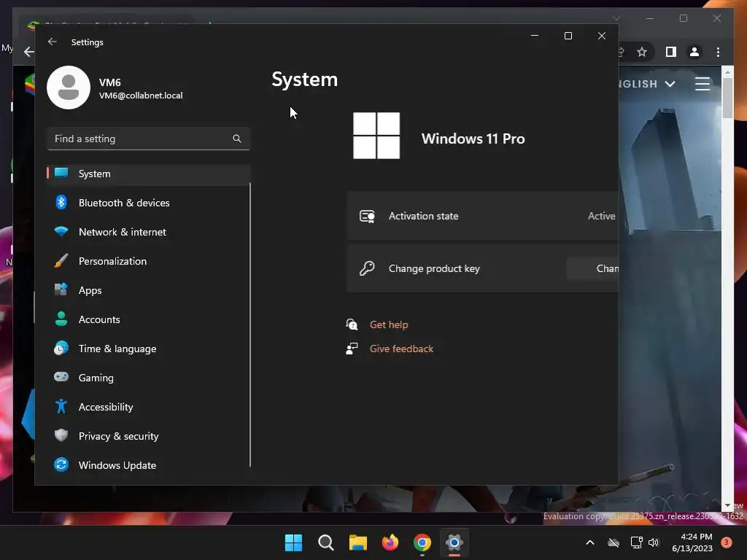Click the Chrome back arrow behind Settings
Viewport: 747px width, 560px height.
tap(29, 52)
